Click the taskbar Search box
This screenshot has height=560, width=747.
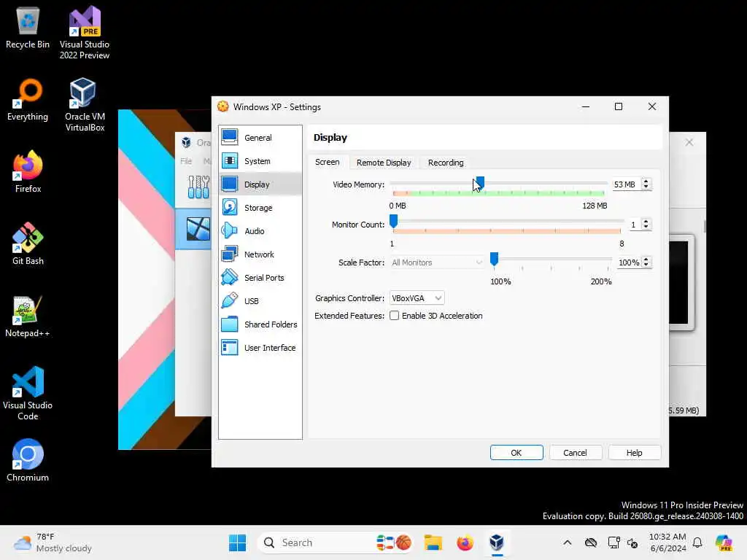pyautogui.click(x=335, y=542)
